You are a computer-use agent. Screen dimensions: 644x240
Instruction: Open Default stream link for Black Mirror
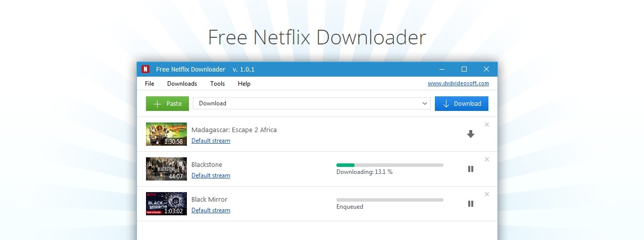pos(211,210)
